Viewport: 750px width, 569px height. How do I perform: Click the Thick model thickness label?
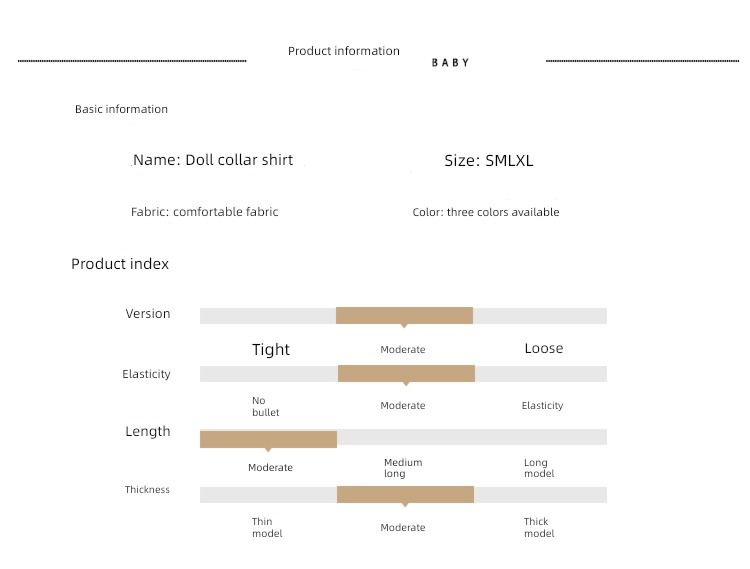(x=539, y=527)
